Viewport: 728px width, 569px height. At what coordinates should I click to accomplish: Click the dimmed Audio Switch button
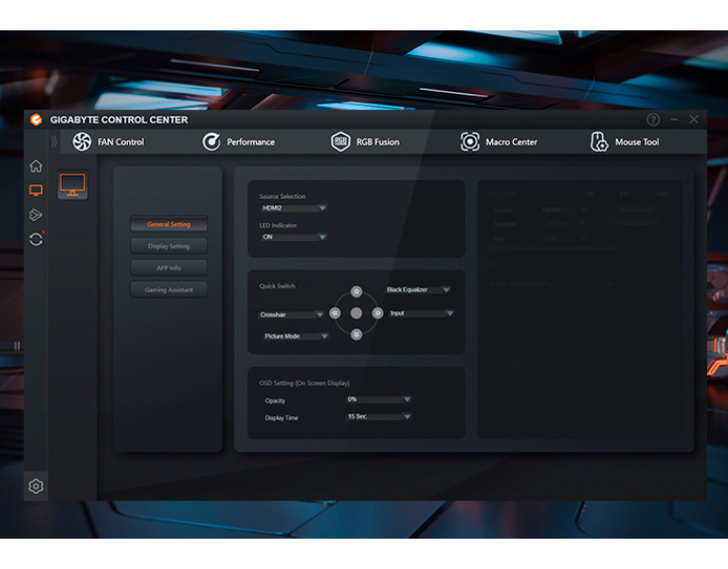tap(636, 224)
